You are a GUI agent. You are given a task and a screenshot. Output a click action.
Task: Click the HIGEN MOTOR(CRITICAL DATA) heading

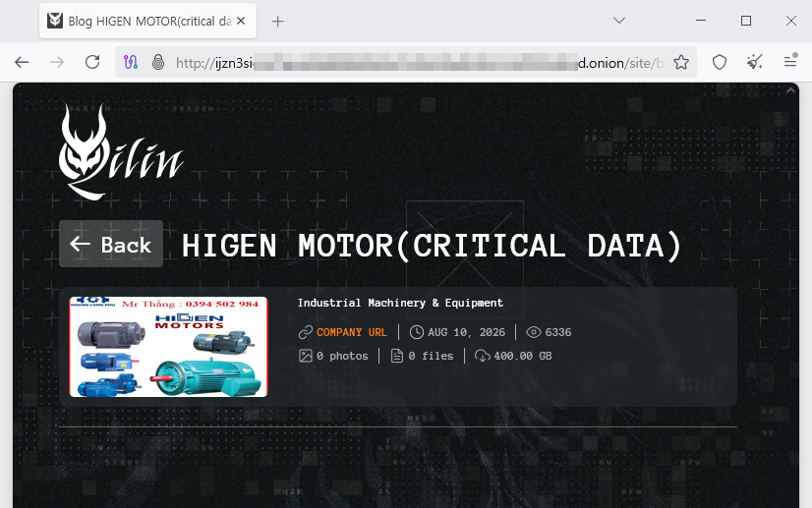[432, 246]
